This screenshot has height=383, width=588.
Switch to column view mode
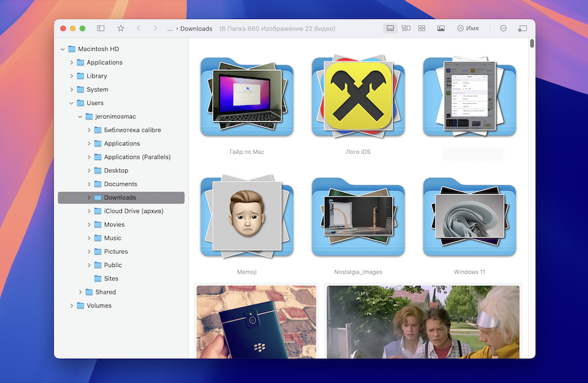(406, 28)
